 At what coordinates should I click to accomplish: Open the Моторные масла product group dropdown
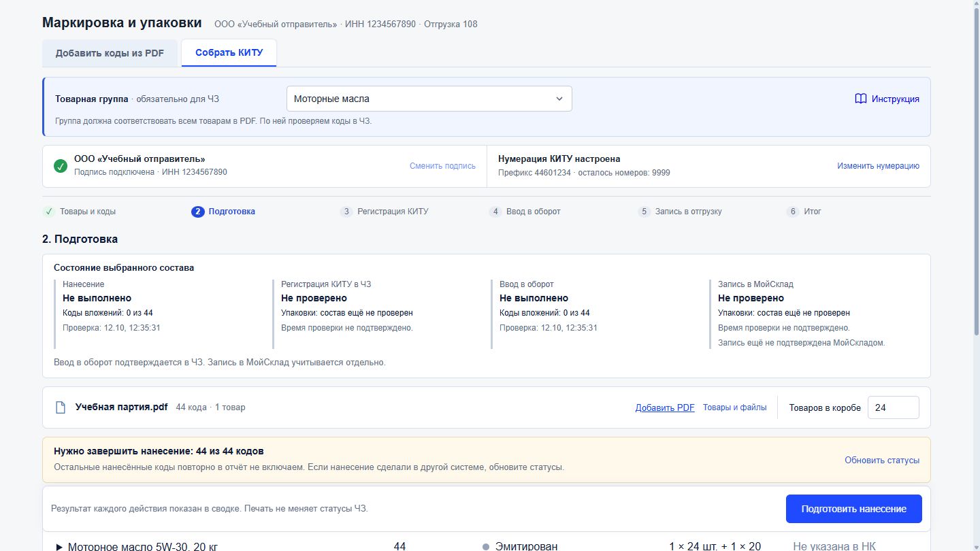(429, 99)
